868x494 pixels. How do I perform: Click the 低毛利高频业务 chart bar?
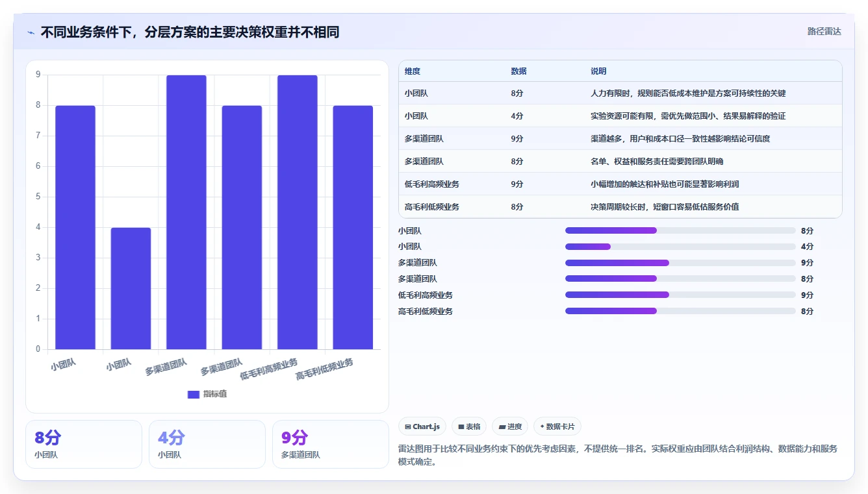click(298, 212)
